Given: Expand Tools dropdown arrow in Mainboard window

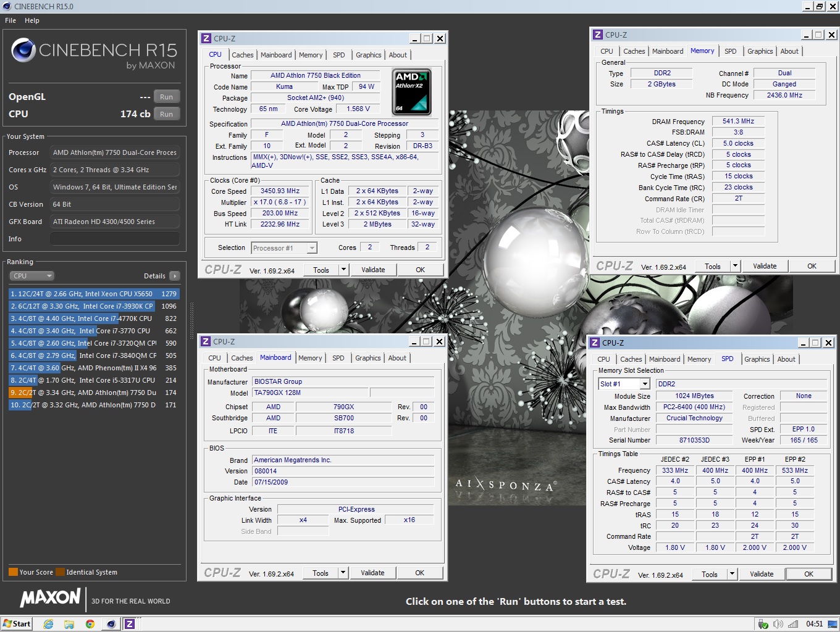Looking at the screenshot, I should click(343, 573).
